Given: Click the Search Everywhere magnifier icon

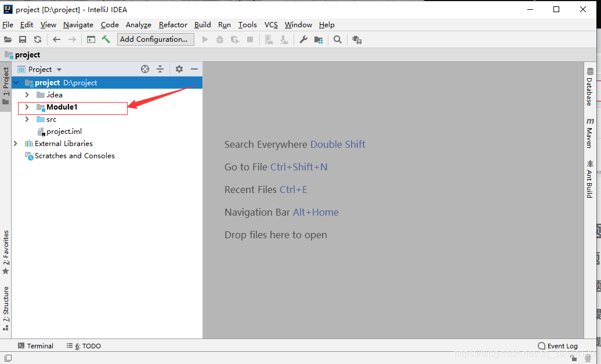Looking at the screenshot, I should [337, 39].
